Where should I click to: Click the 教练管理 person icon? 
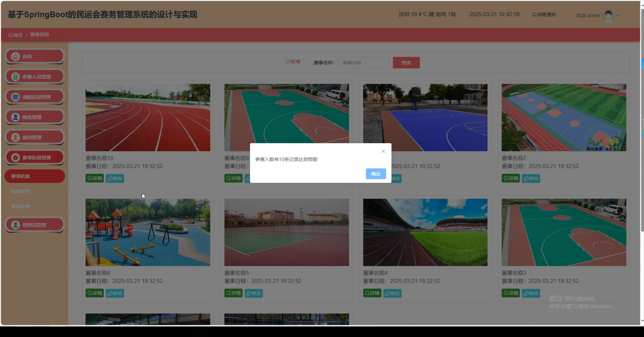tap(15, 117)
